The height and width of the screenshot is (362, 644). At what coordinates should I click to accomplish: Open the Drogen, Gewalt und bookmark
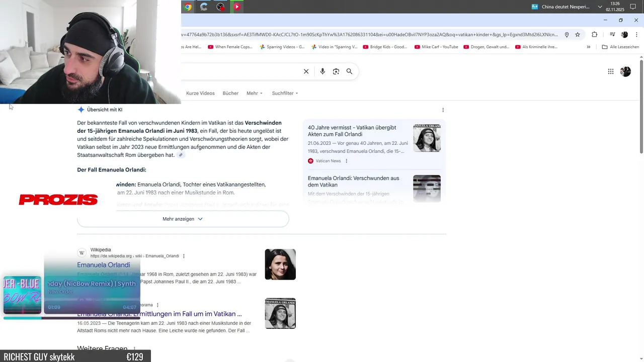pos(486,47)
